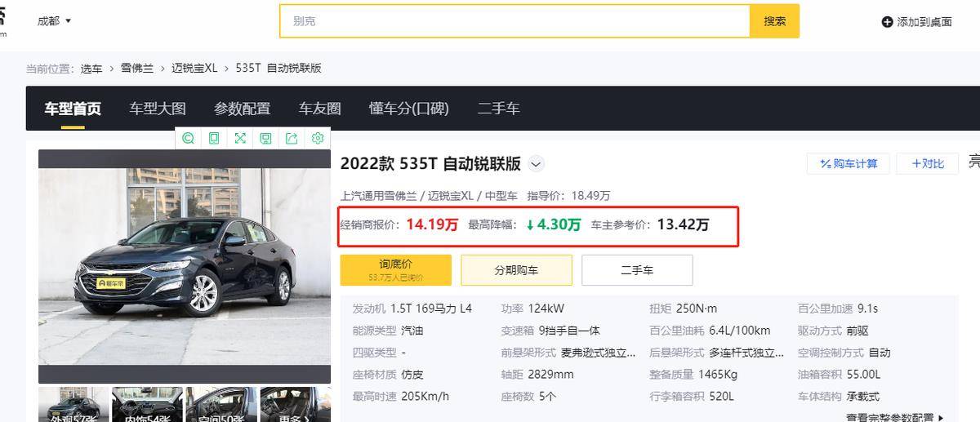Click the main car photo
The width and height of the screenshot is (980, 422).
pos(185,266)
